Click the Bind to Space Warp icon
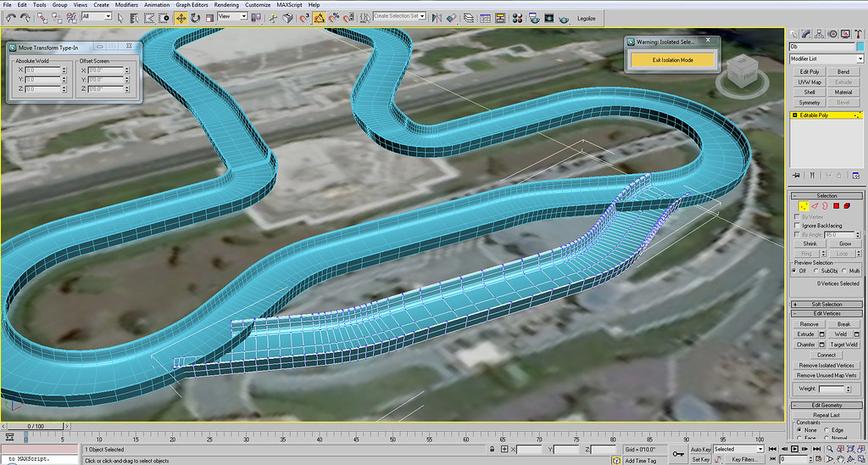The height and width of the screenshot is (465, 868). coord(72,18)
